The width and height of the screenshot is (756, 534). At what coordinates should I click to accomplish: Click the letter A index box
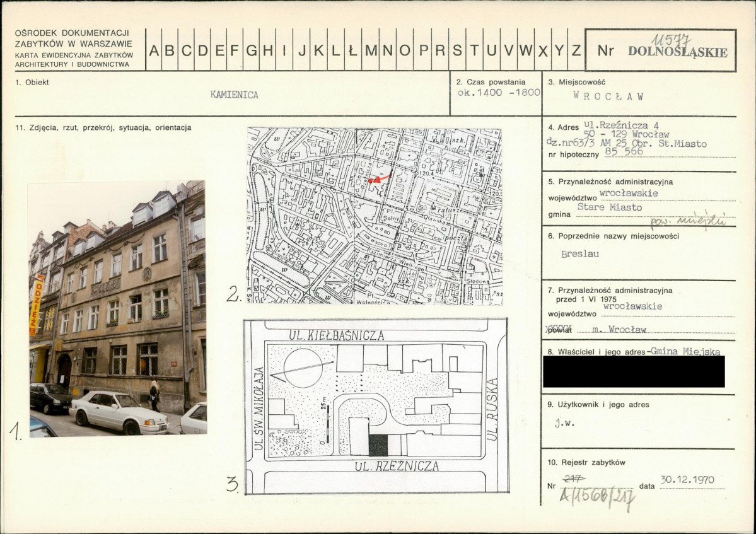coord(154,50)
